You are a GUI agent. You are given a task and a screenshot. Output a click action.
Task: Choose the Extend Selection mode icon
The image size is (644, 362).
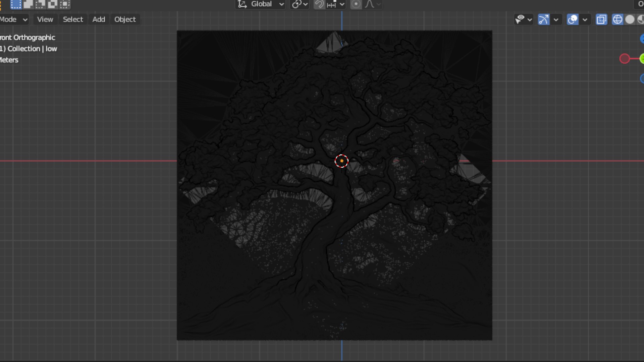pyautogui.click(x=28, y=4)
